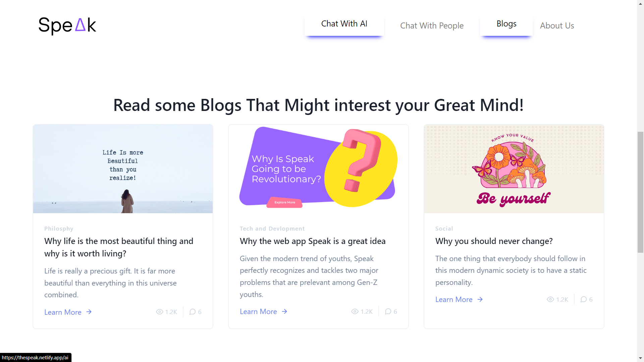Click the comment bubble icon on Philosophy card
This screenshot has width=644, height=362.
click(193, 312)
